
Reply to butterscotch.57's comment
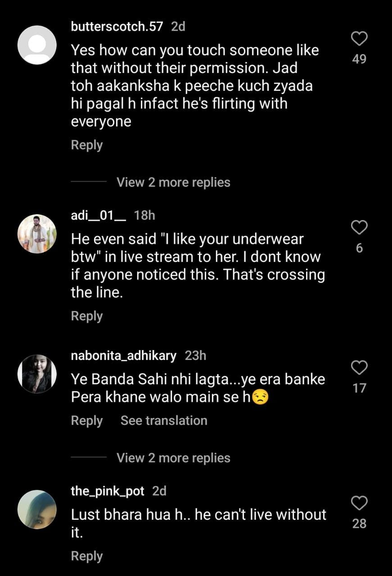coord(87,145)
